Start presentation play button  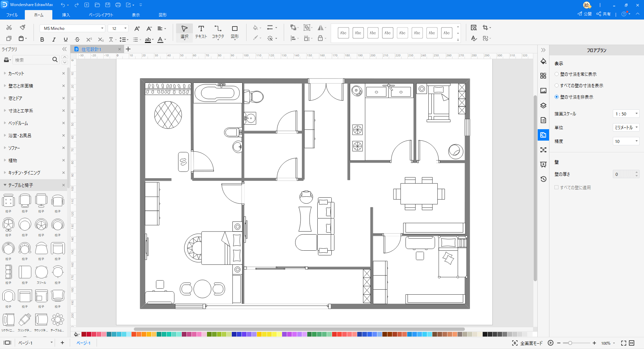point(550,343)
